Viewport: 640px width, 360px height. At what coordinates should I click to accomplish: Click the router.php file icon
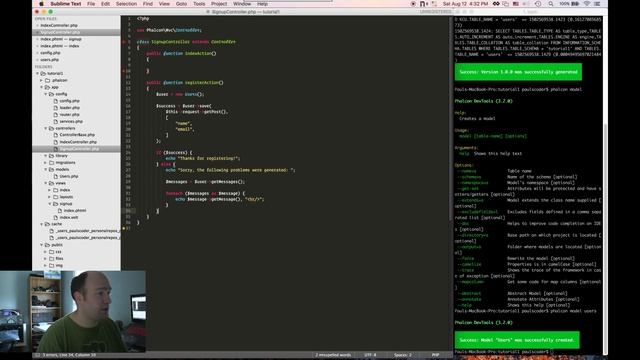click(56, 115)
